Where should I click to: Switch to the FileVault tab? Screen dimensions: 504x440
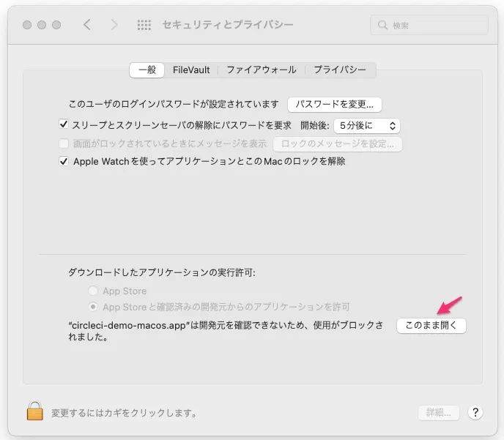tap(191, 70)
